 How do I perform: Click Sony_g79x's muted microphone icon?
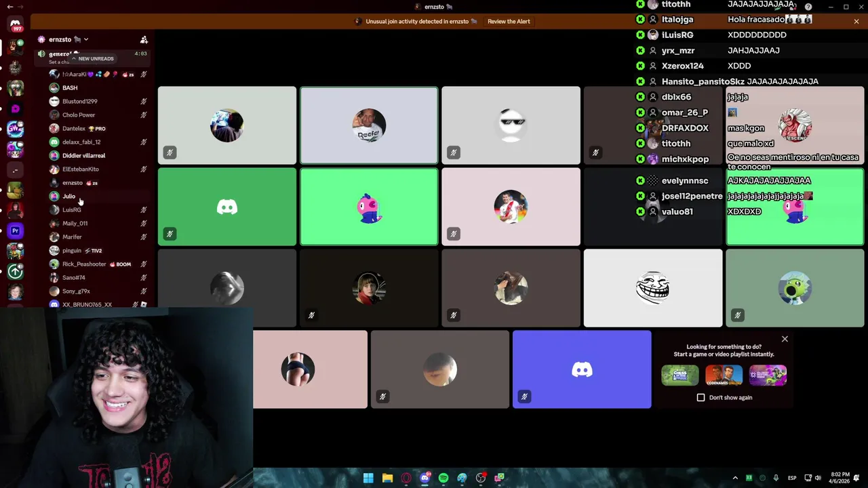tap(144, 291)
